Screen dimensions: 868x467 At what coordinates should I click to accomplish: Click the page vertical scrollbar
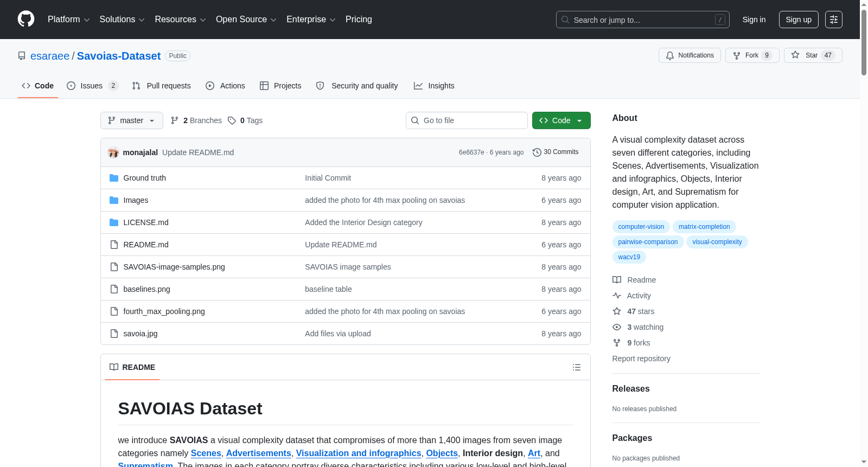tap(864, 233)
